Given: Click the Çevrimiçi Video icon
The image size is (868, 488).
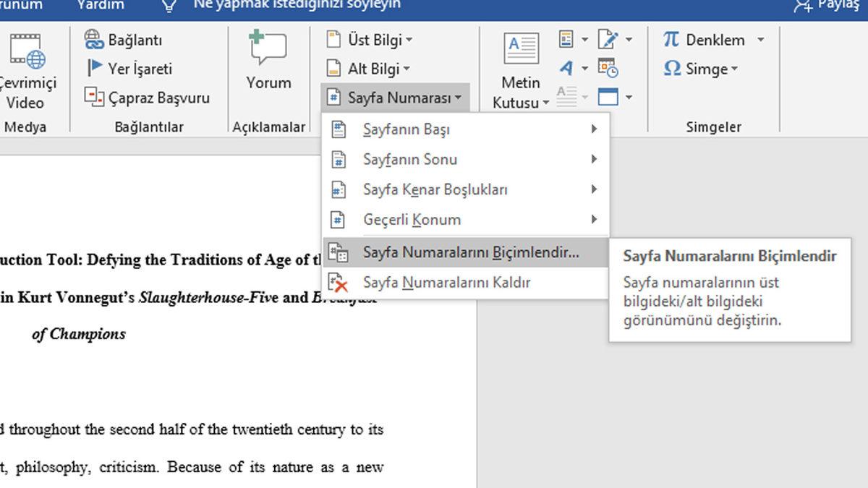Looking at the screenshot, I should click(x=27, y=52).
